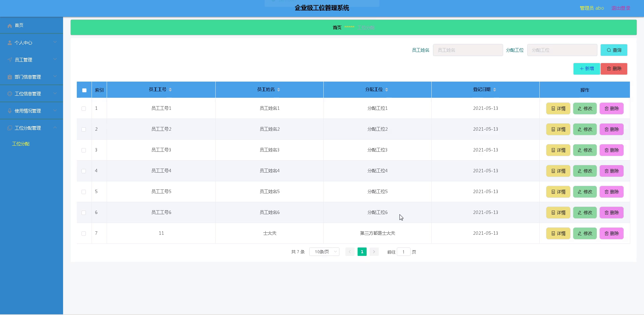Image resolution: width=644 pixels, height=315 pixels.
Task: Focus the 前往 page jump input
Action: [404, 252]
